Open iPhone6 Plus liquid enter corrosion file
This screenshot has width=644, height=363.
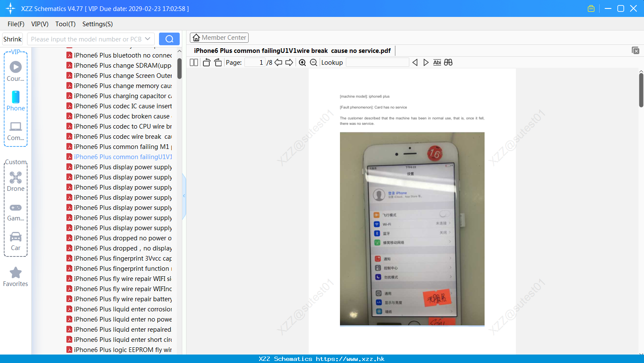click(x=119, y=309)
